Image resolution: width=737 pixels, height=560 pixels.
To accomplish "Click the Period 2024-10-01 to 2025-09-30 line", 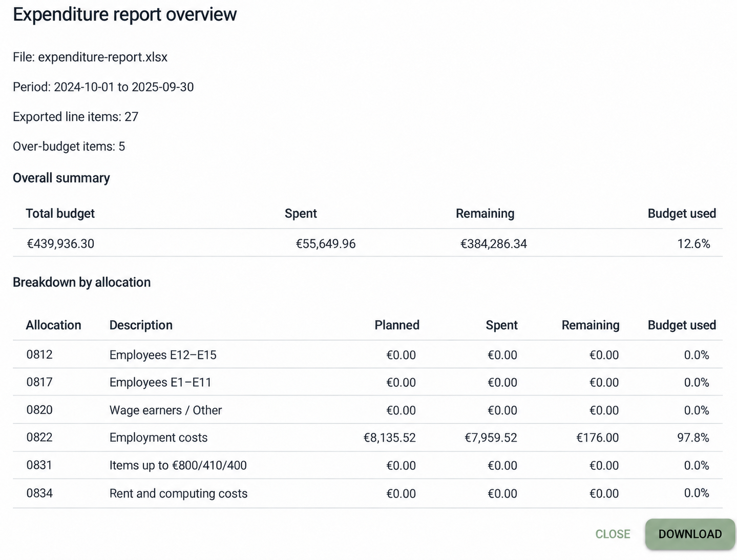I will coord(103,87).
